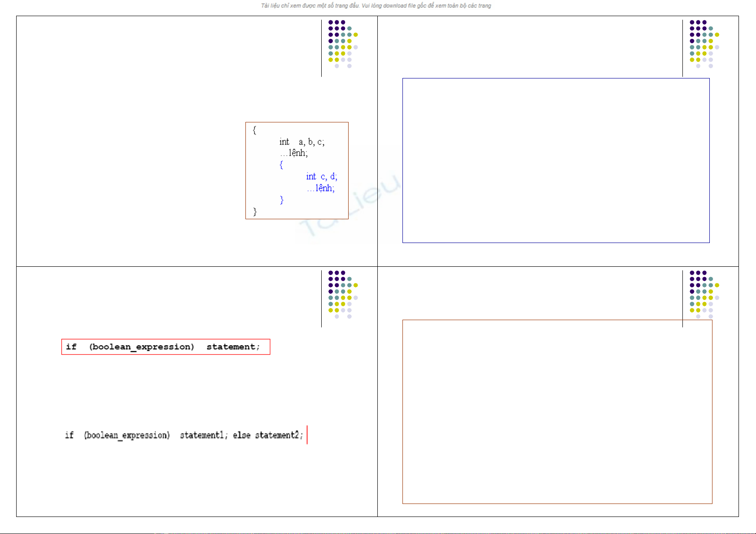Click the 'else statement2;' text
The width and height of the screenshot is (756, 534).
[267, 435]
